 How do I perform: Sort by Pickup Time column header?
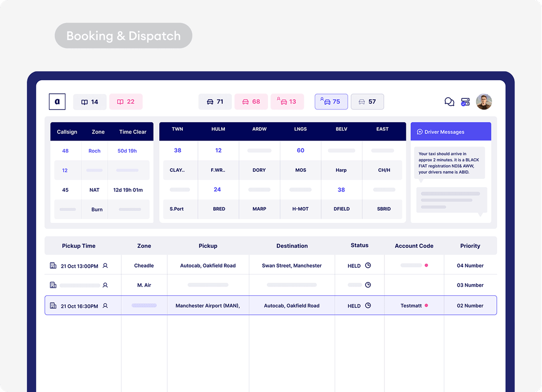tap(78, 246)
